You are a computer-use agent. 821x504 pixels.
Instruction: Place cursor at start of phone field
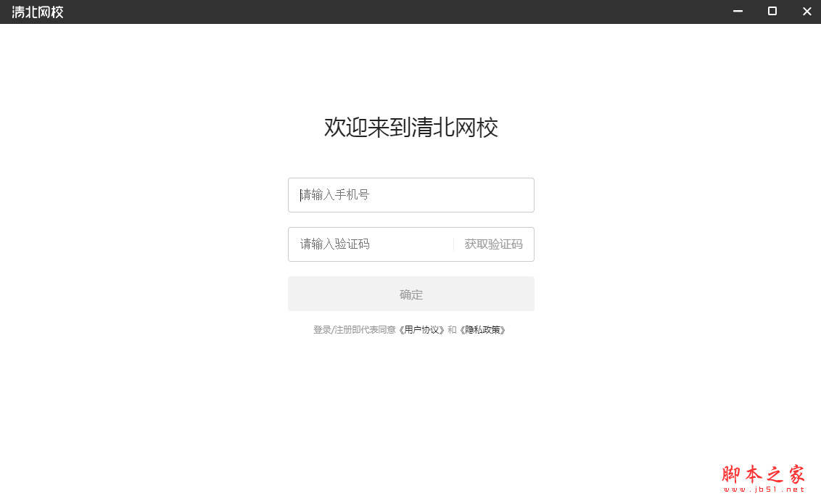point(300,195)
